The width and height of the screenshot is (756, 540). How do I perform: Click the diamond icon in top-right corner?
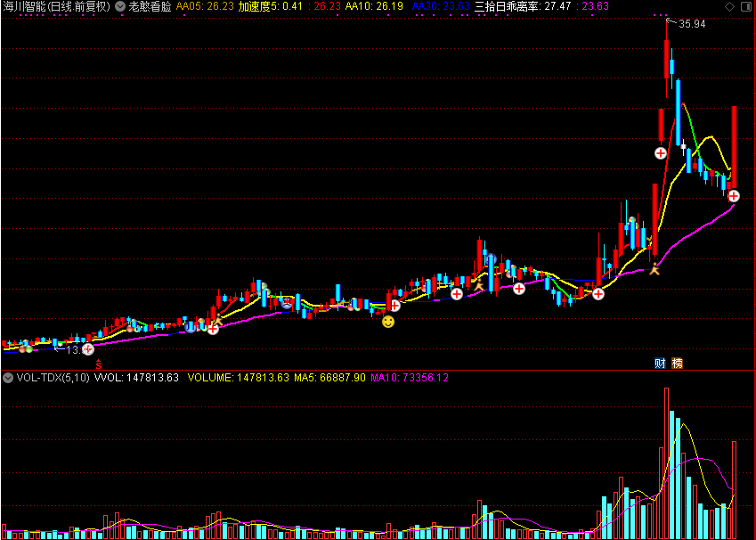(x=729, y=6)
